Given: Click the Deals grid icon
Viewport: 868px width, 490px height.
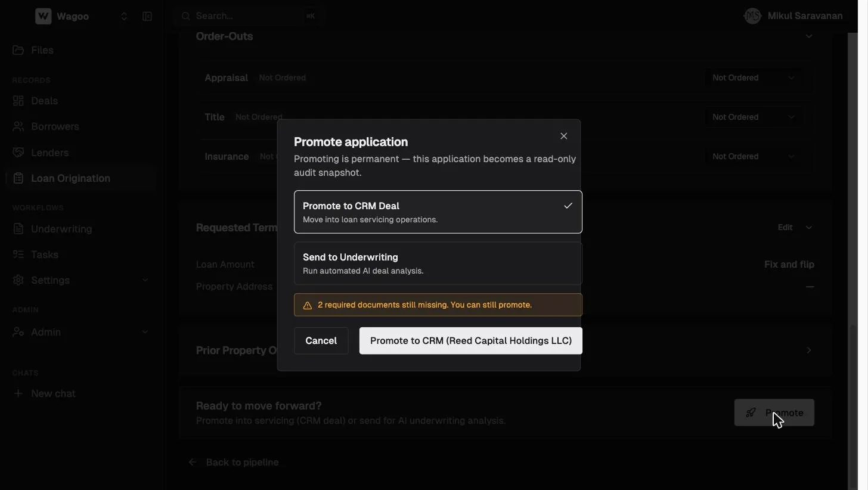Looking at the screenshot, I should [18, 101].
